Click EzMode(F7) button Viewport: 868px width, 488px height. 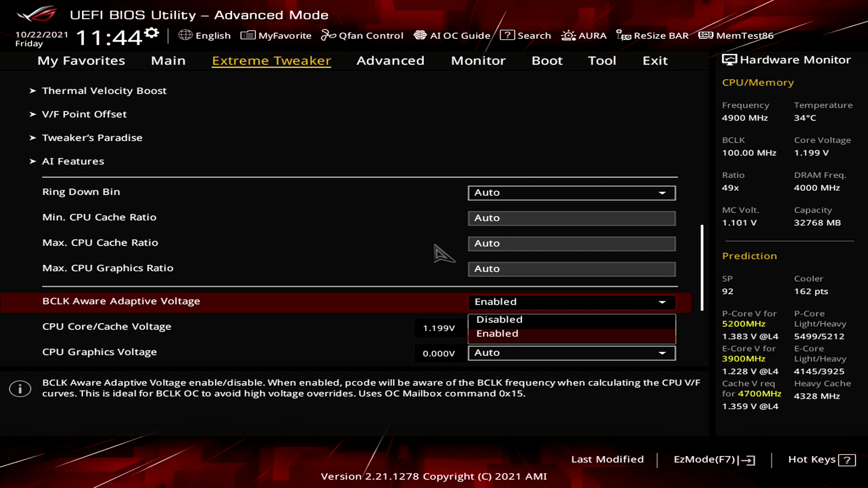click(713, 460)
